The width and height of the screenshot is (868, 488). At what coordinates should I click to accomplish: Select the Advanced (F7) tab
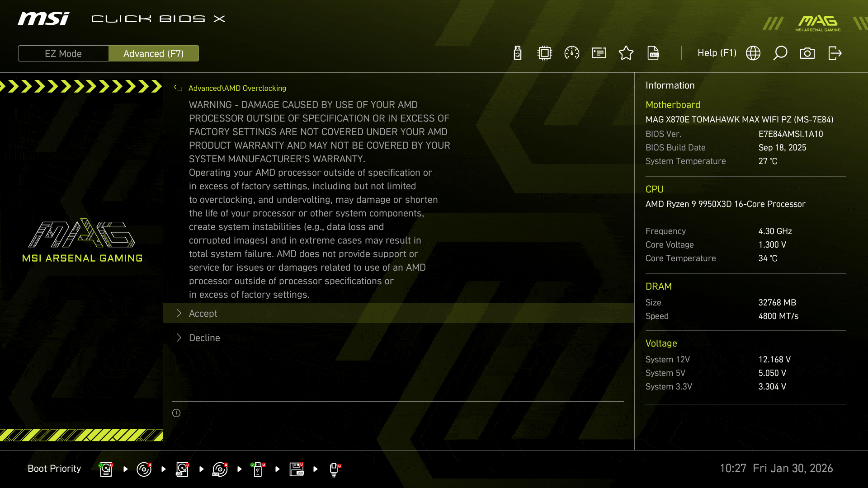pyautogui.click(x=154, y=54)
